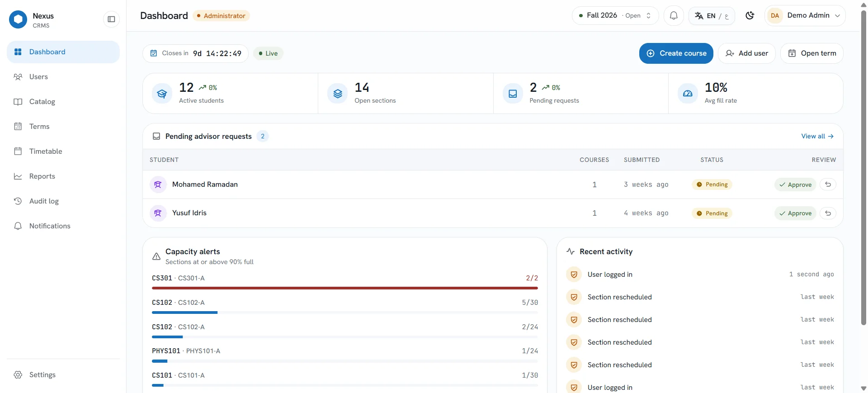Click the Settings gear icon

[18, 375]
